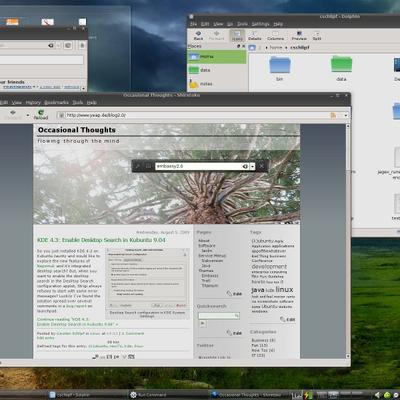This screenshot has height=400, width=400.
Task: Click wrench settings icon in Run Command bar
Action: [138, 166]
